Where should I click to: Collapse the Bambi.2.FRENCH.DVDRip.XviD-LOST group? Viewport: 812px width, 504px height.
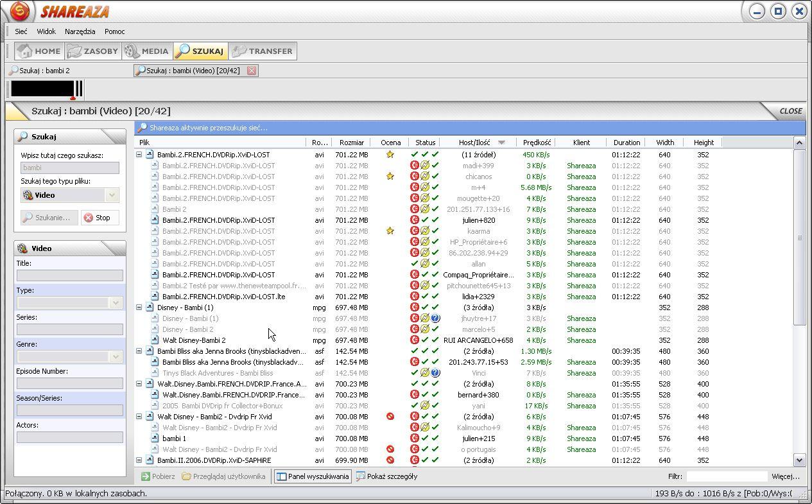139,155
